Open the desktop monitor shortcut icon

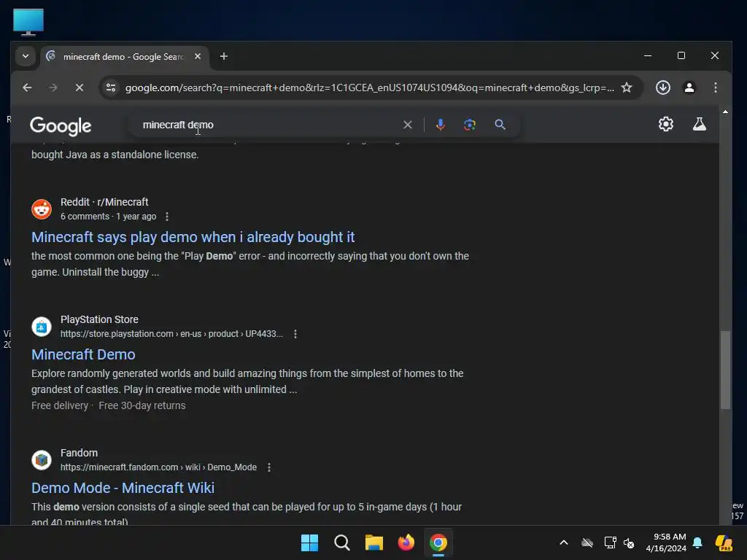click(28, 22)
